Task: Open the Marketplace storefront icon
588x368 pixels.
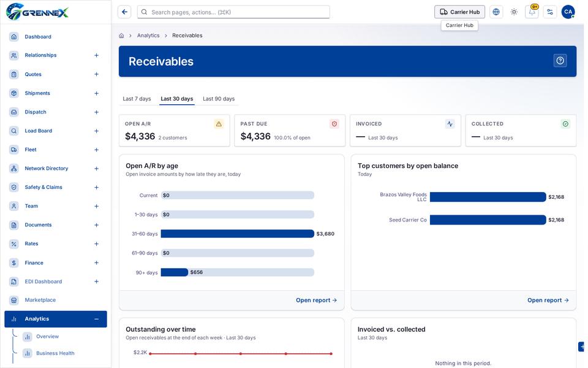Action: pyautogui.click(x=14, y=300)
